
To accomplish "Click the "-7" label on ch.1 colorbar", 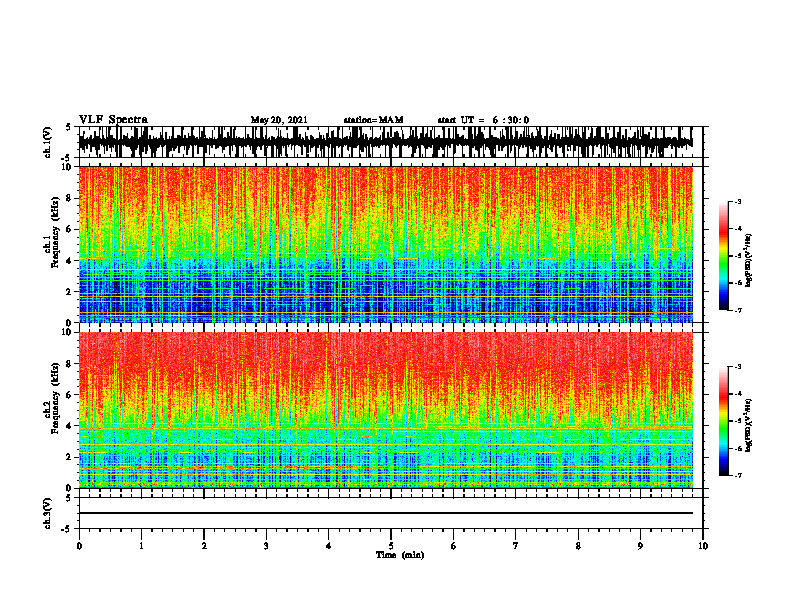I will (x=738, y=310).
